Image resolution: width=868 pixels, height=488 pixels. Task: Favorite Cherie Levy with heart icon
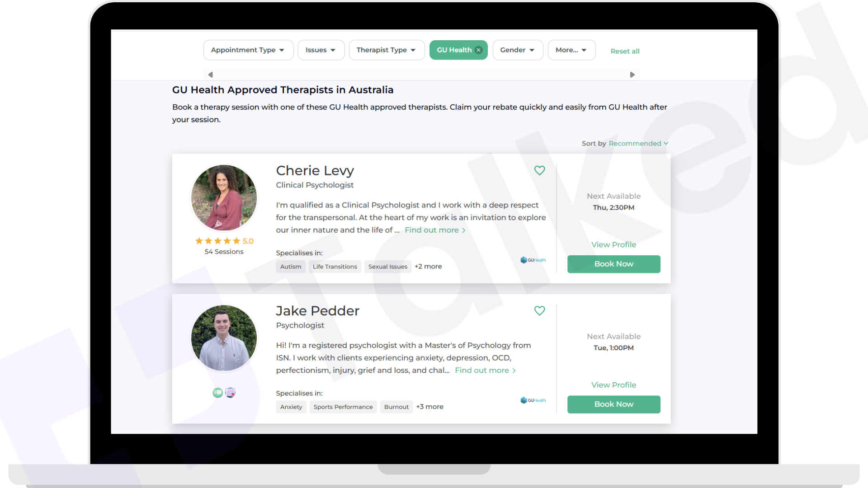click(539, 170)
